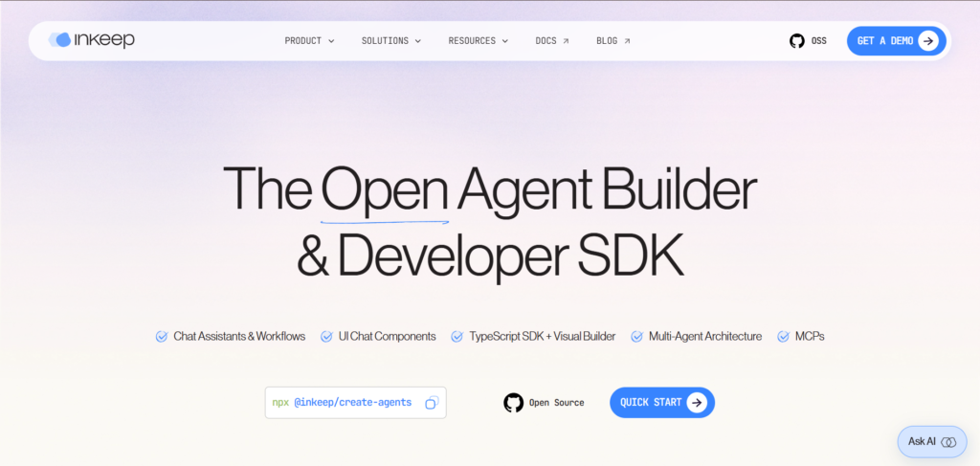Screen dimensions: 980x466
Task: Click the Docs external arrow icon
Action: [x=566, y=41]
